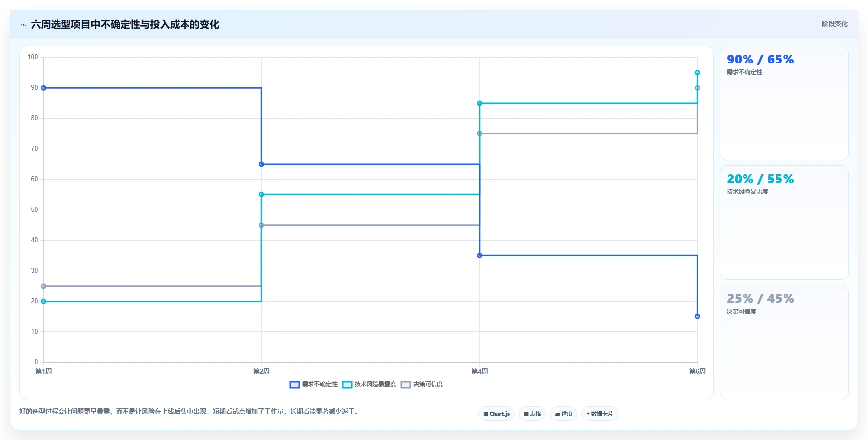The image size is (868, 440).
Task: Click the 阶段变化 label in header
Action: click(x=834, y=24)
